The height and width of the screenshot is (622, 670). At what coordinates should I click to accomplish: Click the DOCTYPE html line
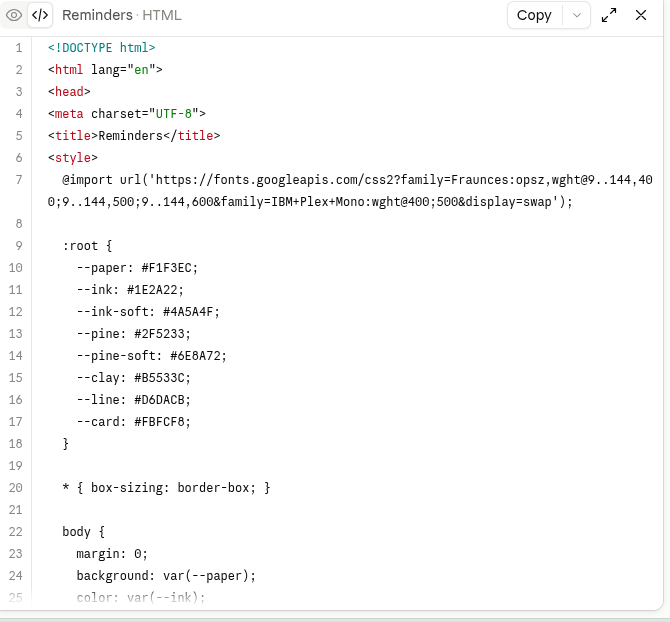[x=102, y=47]
